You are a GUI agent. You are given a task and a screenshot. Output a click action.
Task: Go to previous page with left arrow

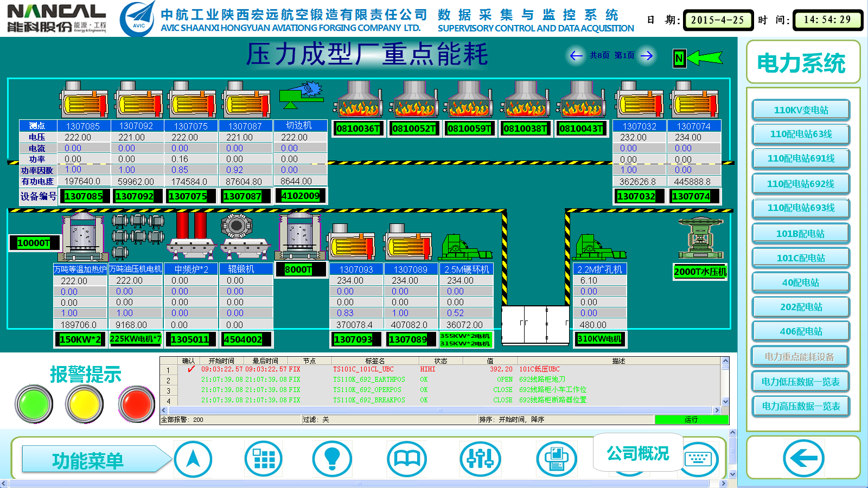click(x=576, y=55)
